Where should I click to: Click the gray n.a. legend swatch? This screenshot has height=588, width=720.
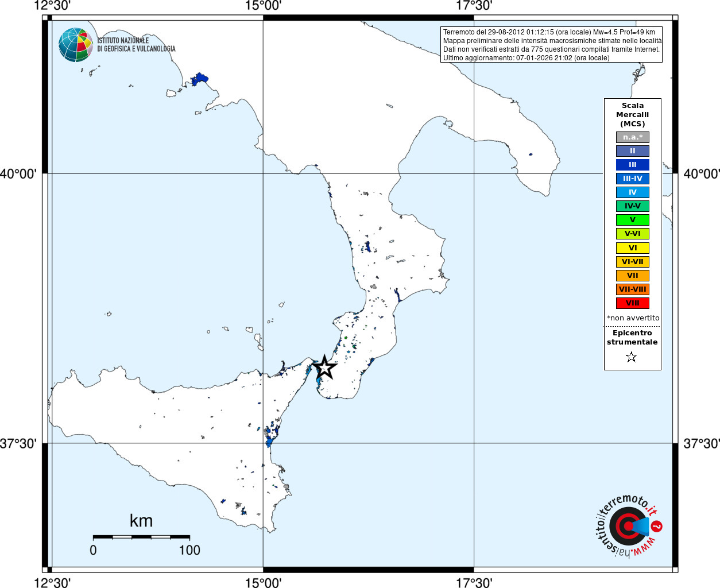[x=633, y=137]
